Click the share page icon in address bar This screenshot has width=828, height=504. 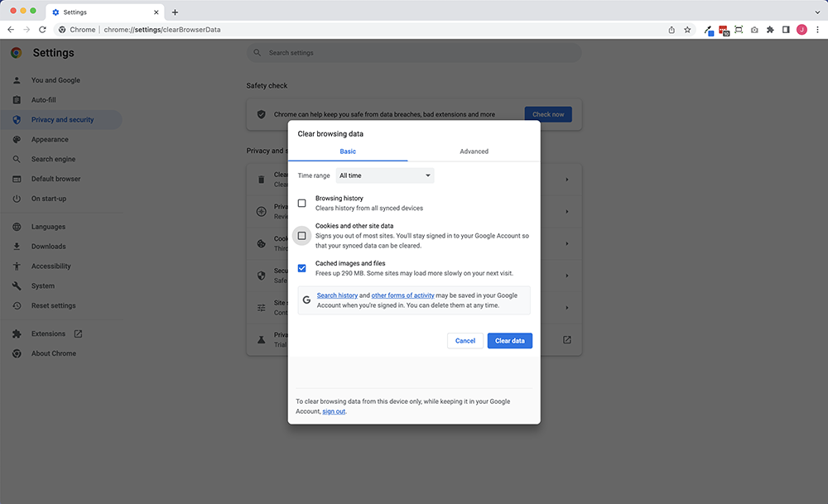(672, 30)
